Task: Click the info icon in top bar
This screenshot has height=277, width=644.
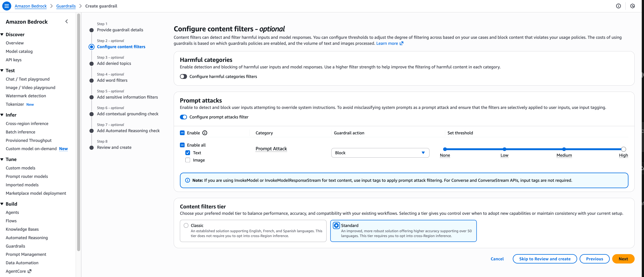Action: click(x=618, y=6)
